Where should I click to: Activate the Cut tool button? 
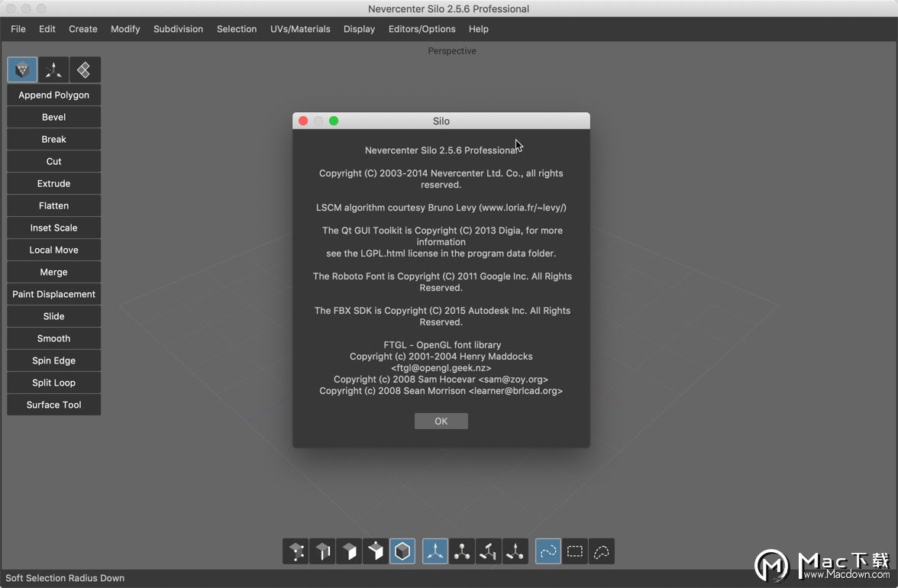click(x=53, y=161)
